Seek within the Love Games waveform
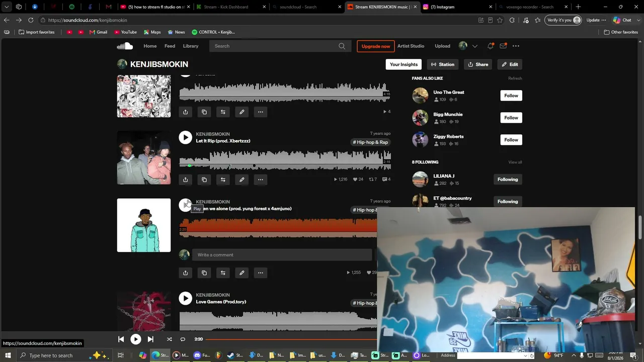This screenshot has width=644, height=362. (278, 321)
